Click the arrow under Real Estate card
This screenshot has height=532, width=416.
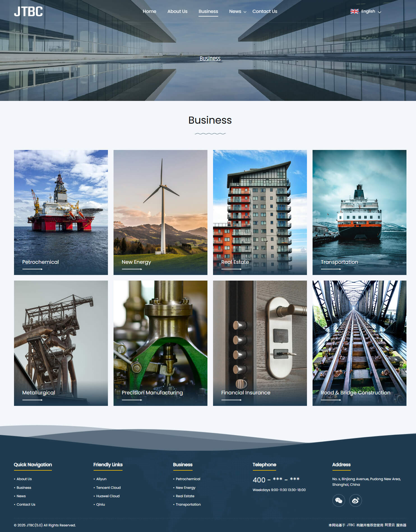coord(232,269)
